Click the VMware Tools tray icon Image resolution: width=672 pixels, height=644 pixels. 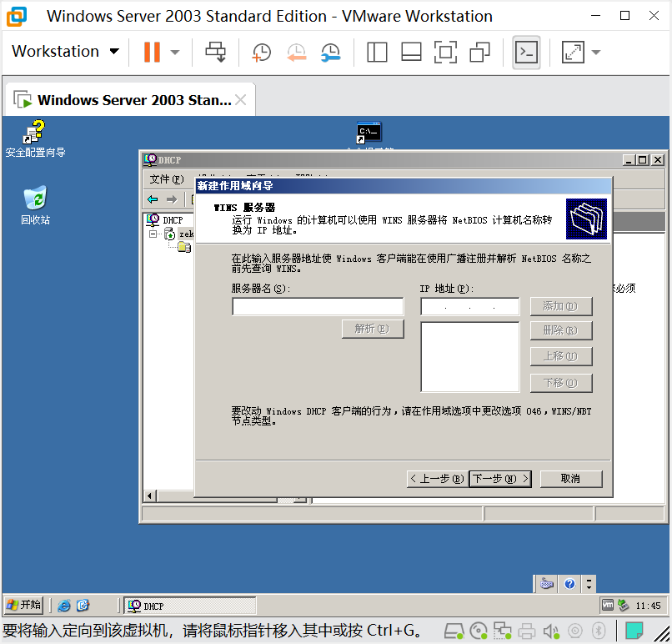[x=607, y=605]
